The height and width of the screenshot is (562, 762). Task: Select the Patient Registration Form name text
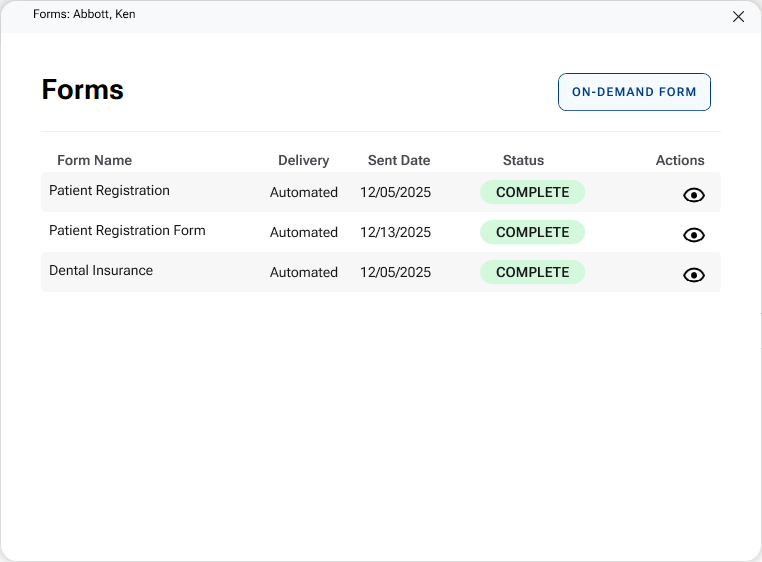click(x=127, y=230)
